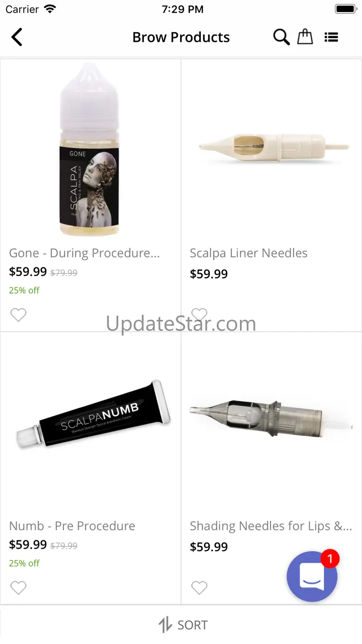Go back using the left arrow
The height and width of the screenshot is (644, 362).
click(17, 37)
